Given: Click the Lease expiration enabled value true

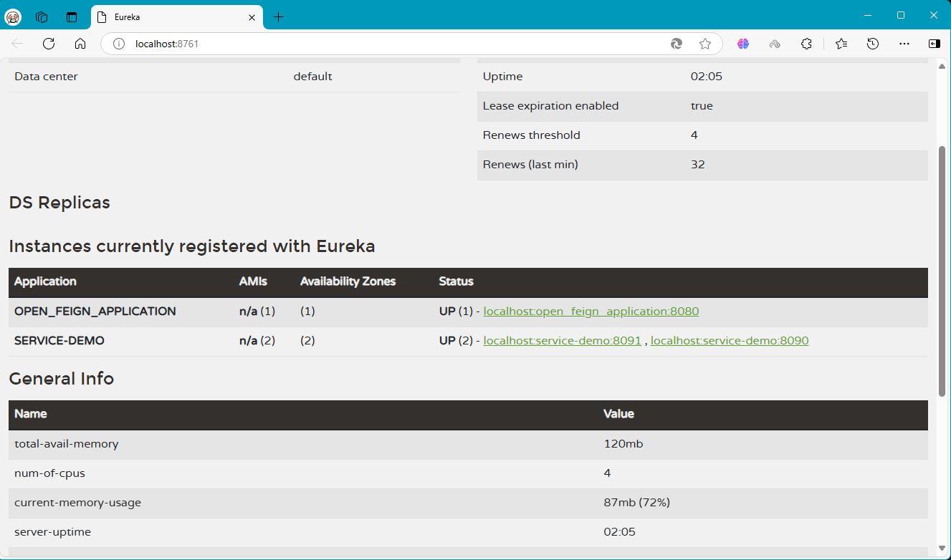Looking at the screenshot, I should pos(702,106).
